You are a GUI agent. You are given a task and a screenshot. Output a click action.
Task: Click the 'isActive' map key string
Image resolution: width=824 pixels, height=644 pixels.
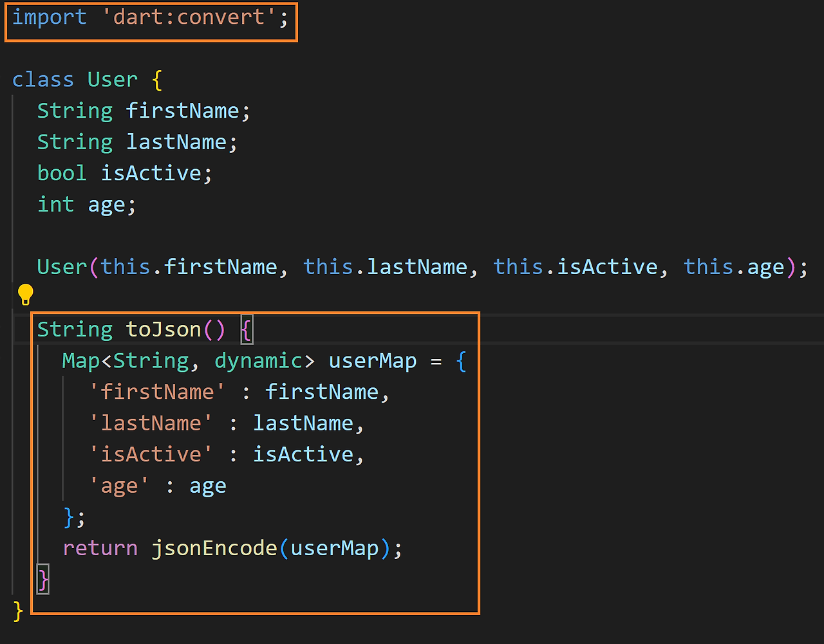(x=150, y=454)
